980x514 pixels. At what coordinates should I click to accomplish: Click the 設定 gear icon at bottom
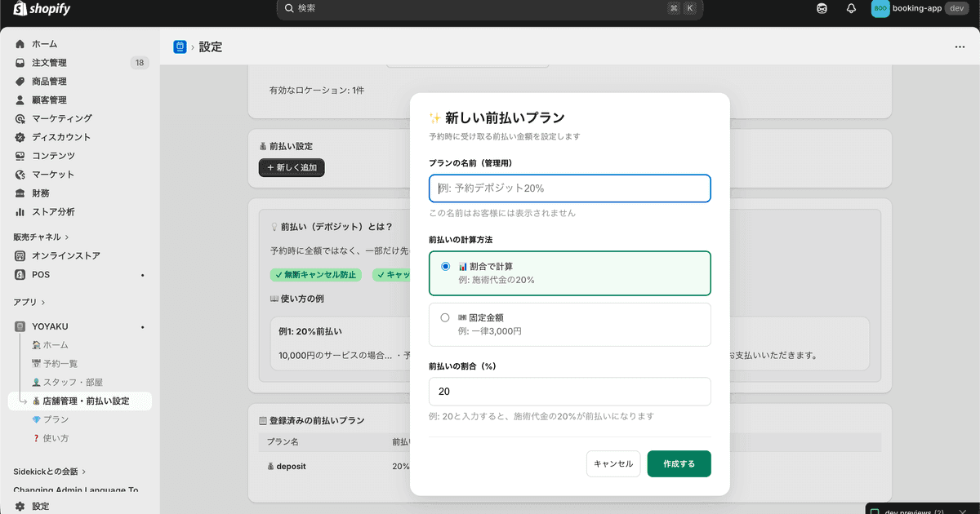pyautogui.click(x=20, y=506)
